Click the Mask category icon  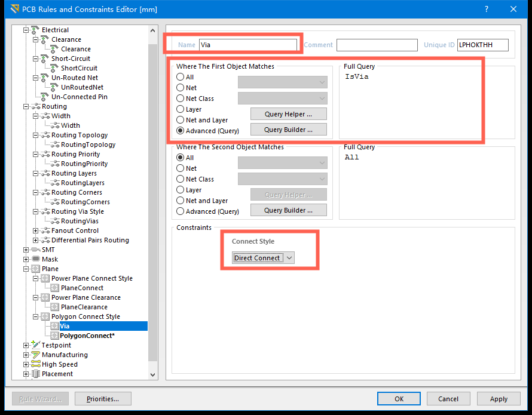[35, 259]
